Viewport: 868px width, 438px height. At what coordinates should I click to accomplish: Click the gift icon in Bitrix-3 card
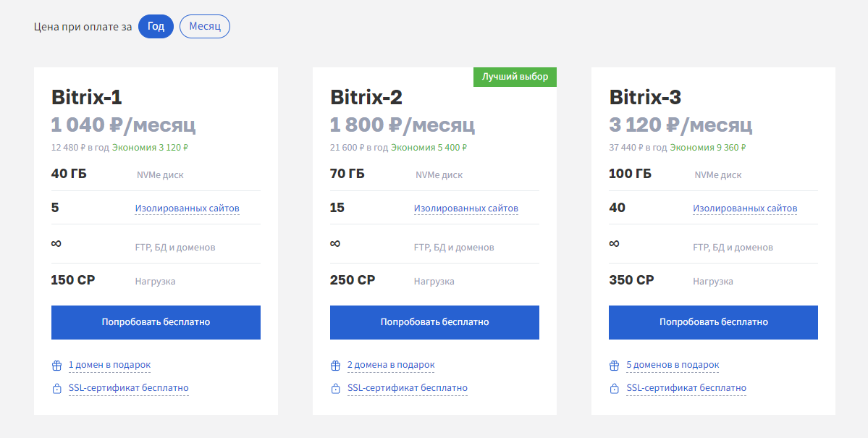[x=614, y=366]
